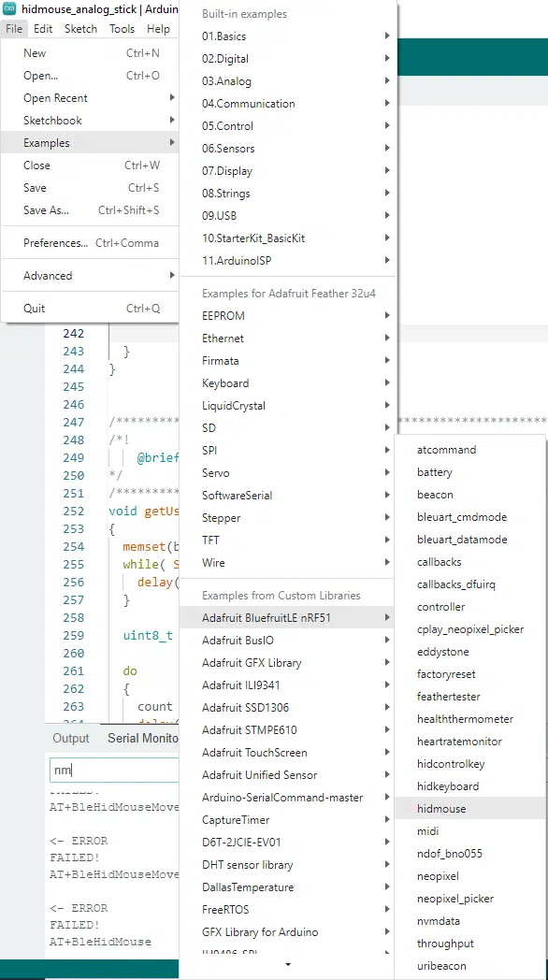Screen dimensions: 548x980
Task: Expand the Keyboard examples submenu
Action: click(287, 383)
